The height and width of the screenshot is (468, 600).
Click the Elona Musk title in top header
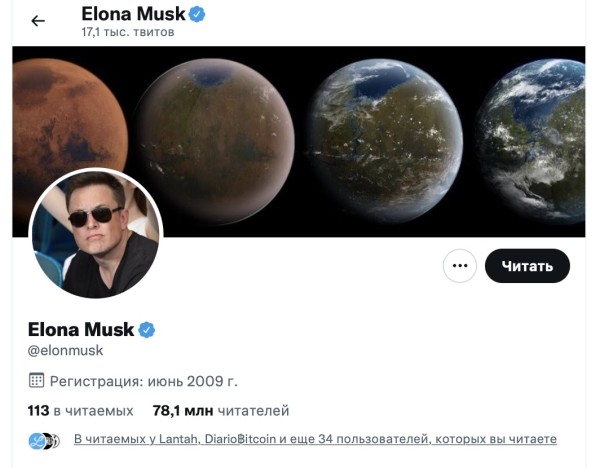(x=133, y=14)
